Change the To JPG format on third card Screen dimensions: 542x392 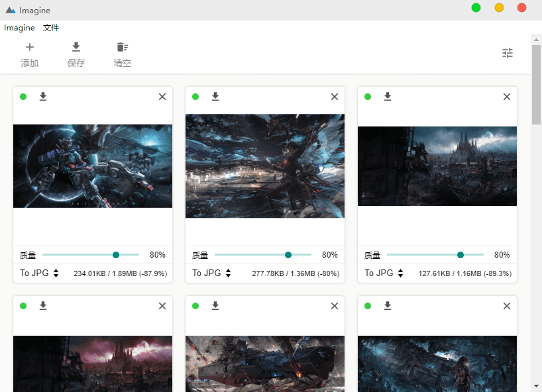coord(384,273)
